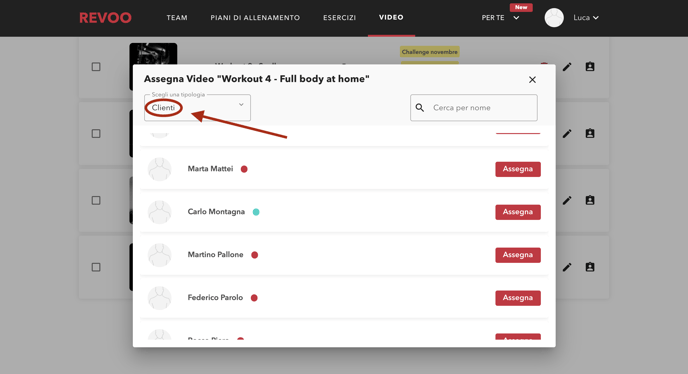Viewport: 688px width, 374px height.
Task: Click the user profile avatar
Action: pos(554,18)
